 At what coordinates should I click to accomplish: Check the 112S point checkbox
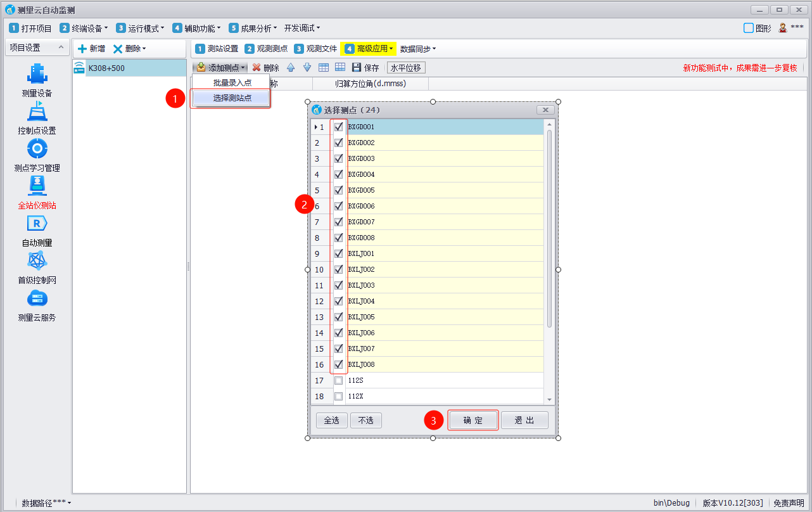338,381
